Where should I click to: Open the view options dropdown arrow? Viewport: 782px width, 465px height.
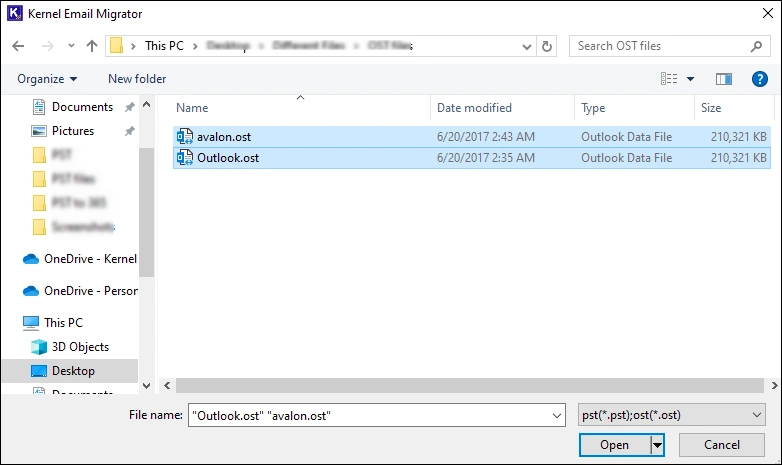click(690, 79)
